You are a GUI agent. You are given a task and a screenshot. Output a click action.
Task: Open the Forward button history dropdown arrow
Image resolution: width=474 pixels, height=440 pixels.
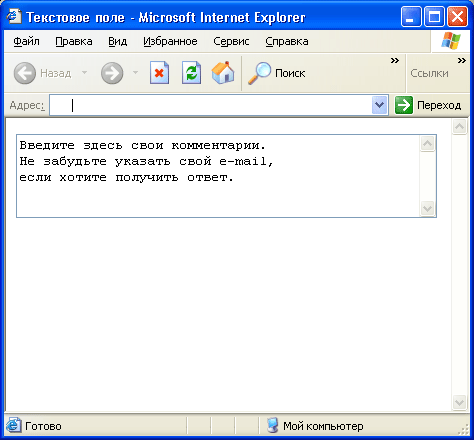135,72
